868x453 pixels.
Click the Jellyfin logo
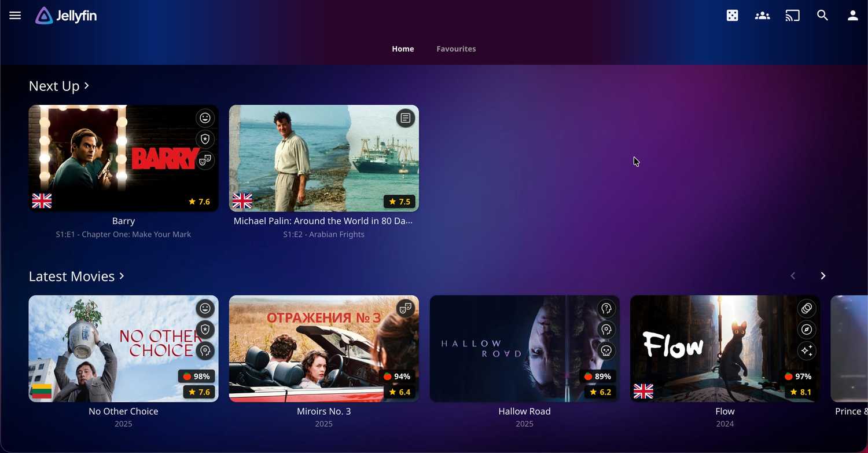(x=66, y=16)
